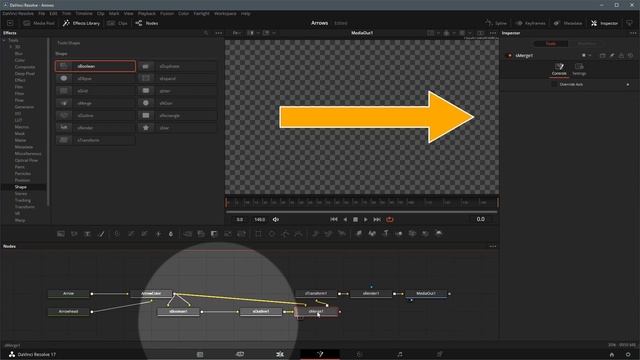Screen dimensions: 640x360
Task: Add a Color Corrector node from toolbar
Action: [x=117, y=234]
